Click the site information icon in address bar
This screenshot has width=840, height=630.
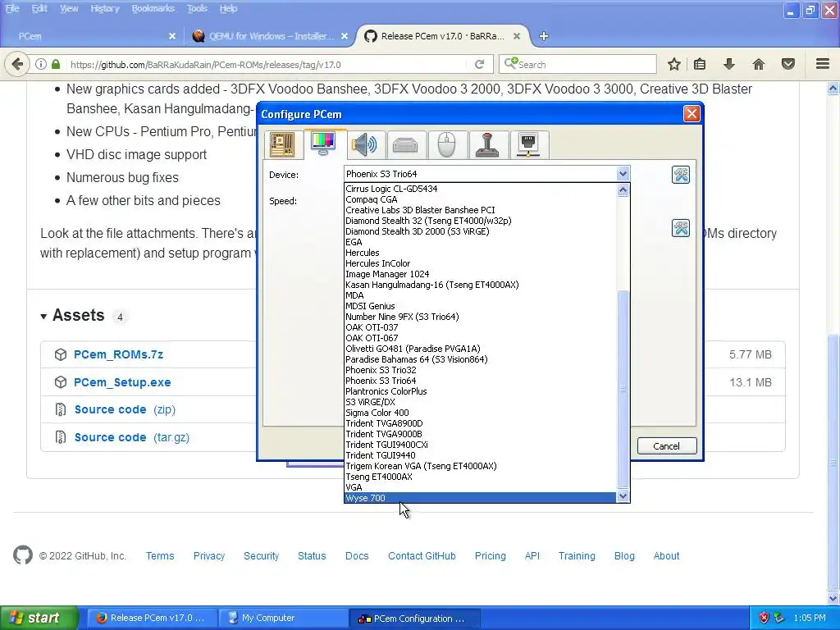pos(41,64)
